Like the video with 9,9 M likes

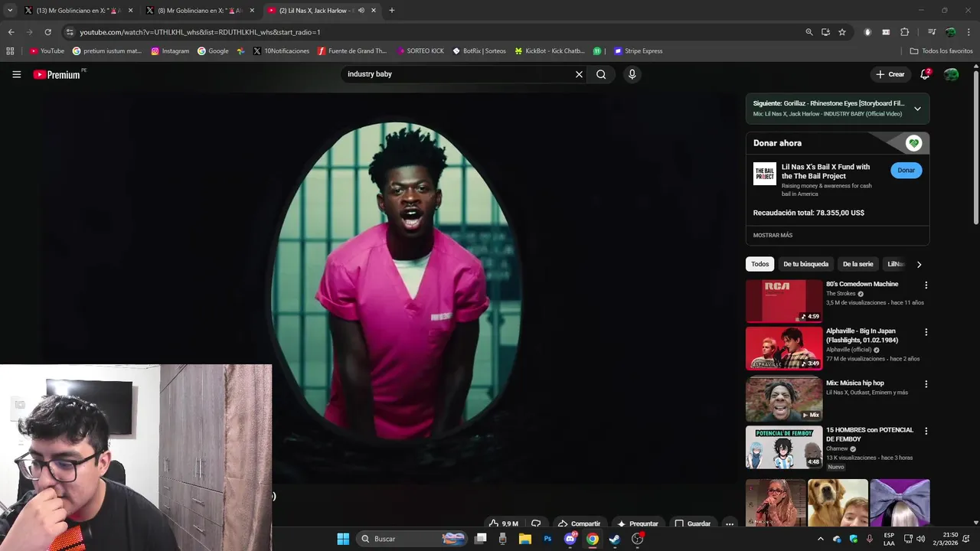pos(503,523)
